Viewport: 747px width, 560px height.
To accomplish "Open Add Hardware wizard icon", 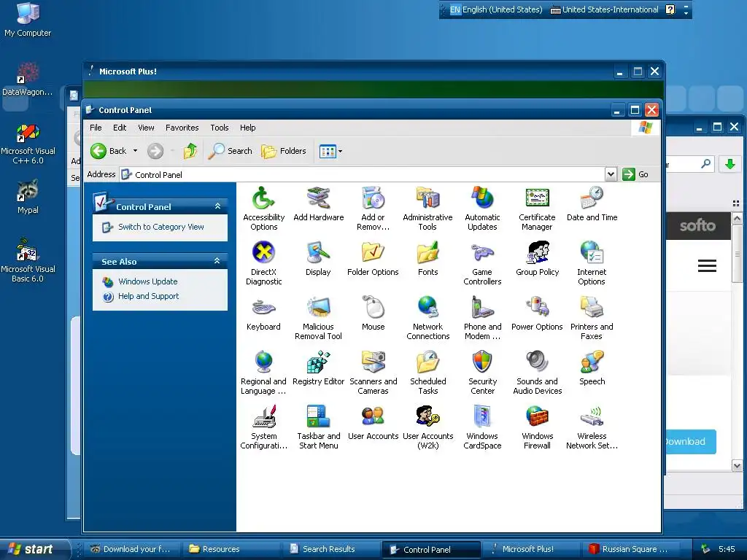I will pyautogui.click(x=318, y=199).
